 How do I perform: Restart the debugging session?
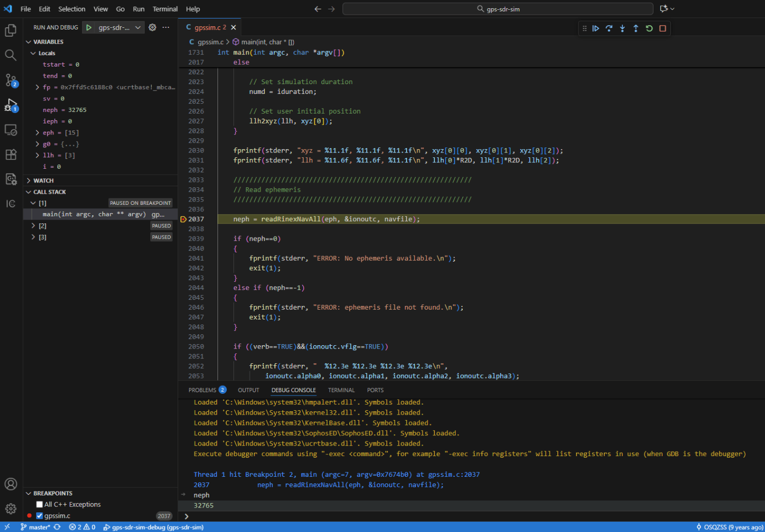tap(649, 28)
